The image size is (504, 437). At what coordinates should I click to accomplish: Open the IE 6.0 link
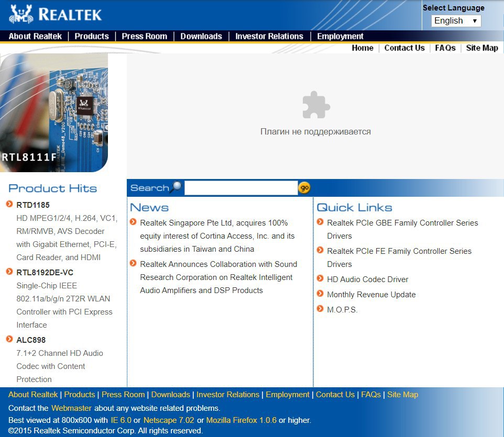(121, 420)
